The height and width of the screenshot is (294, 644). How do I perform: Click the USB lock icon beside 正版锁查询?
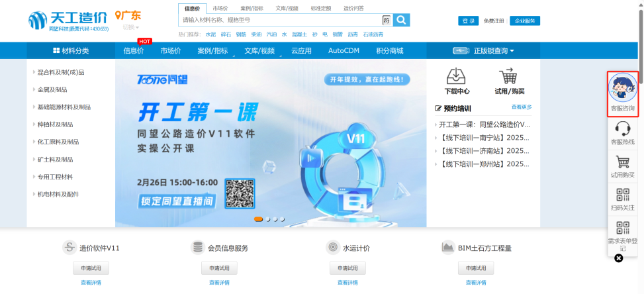tap(461, 51)
